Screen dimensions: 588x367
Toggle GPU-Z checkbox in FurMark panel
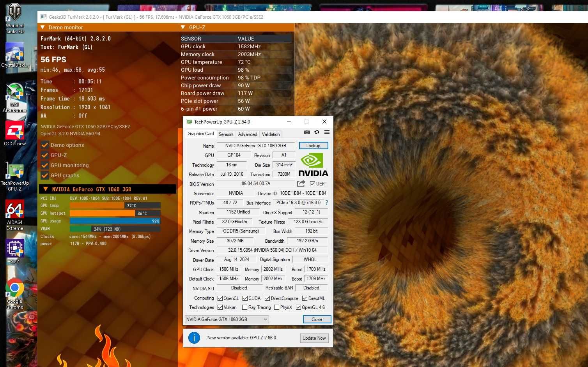pos(45,155)
